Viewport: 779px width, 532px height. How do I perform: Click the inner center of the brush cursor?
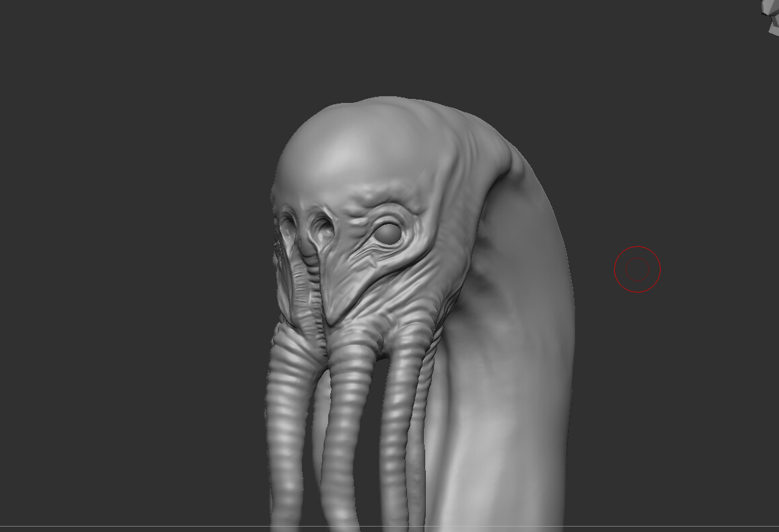click(638, 268)
